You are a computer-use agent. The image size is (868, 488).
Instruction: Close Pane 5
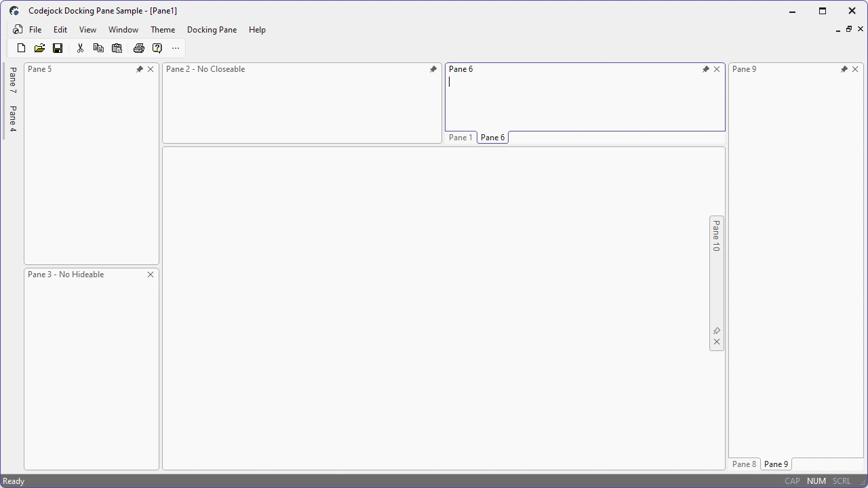(x=151, y=69)
